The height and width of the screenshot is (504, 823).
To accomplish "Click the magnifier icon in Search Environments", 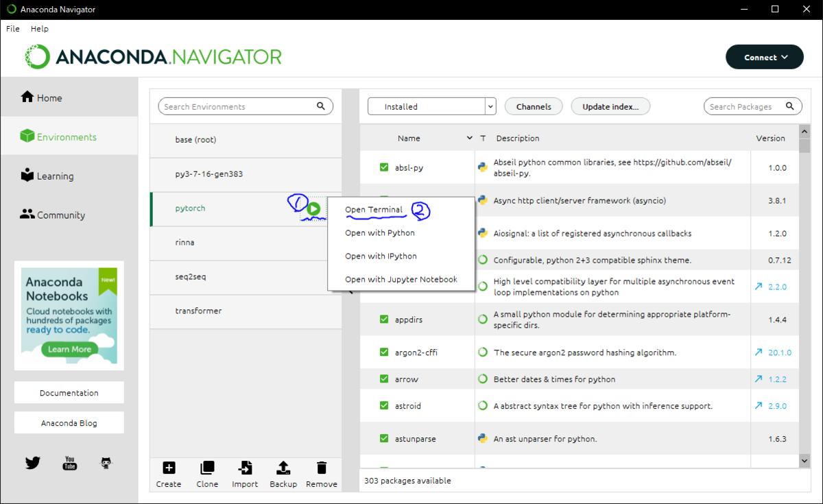I will pos(321,106).
